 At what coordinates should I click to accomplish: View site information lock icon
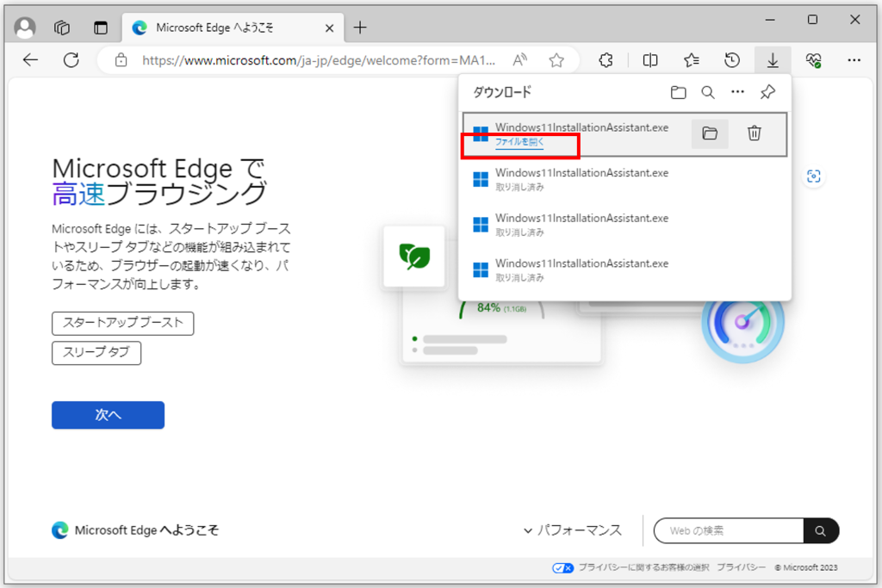tap(121, 60)
